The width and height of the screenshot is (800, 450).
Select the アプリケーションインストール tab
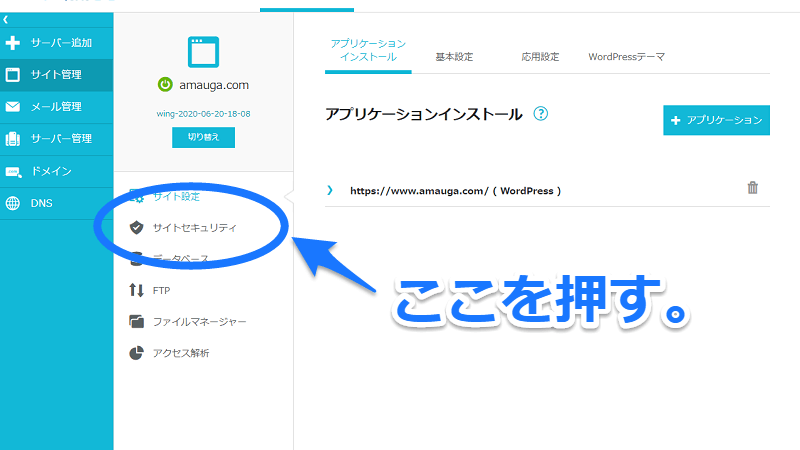pyautogui.click(x=368, y=51)
